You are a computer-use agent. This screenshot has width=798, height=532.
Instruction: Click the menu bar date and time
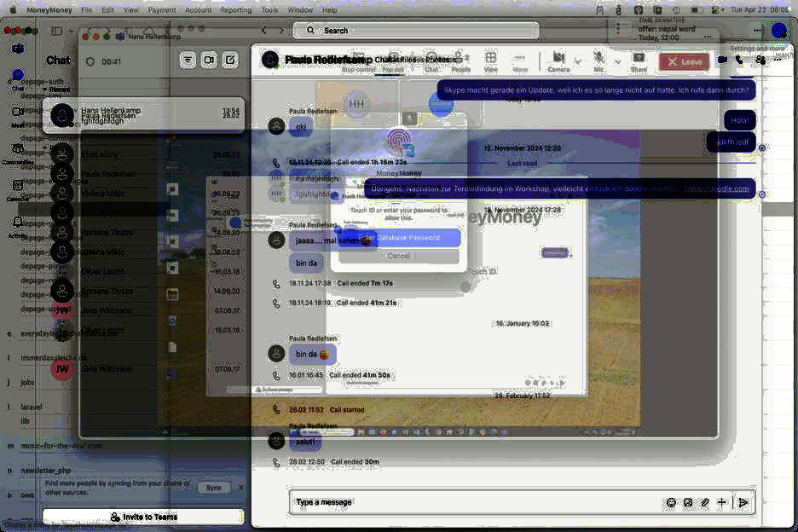[x=760, y=9]
